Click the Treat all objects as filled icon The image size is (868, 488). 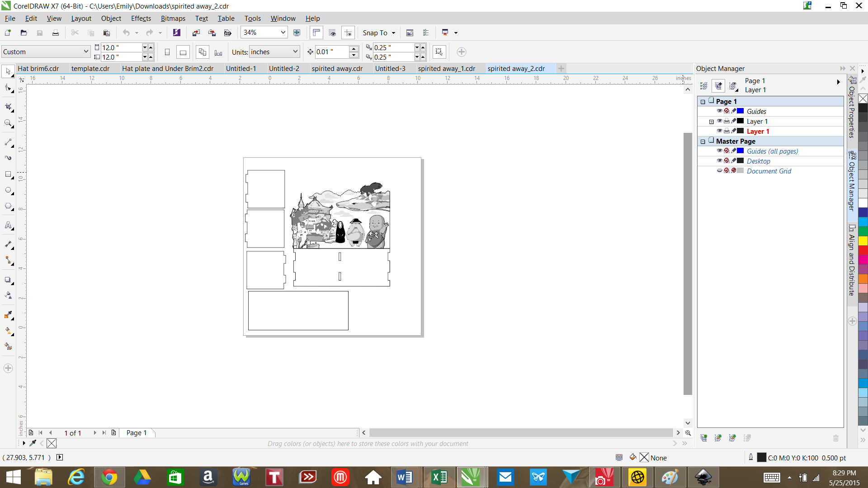(439, 52)
